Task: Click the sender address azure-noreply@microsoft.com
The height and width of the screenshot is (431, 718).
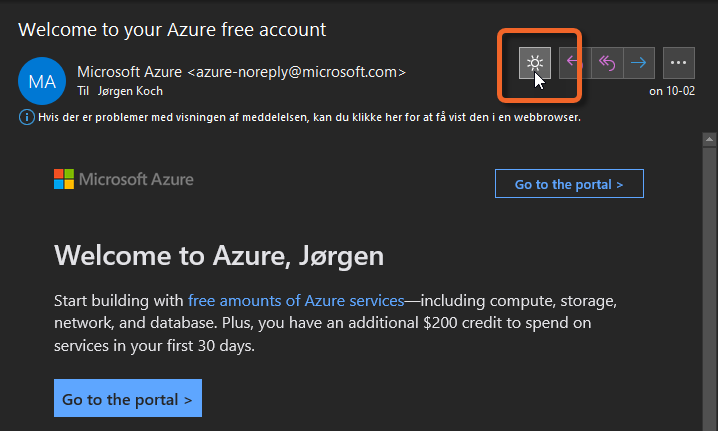Action: tap(296, 72)
